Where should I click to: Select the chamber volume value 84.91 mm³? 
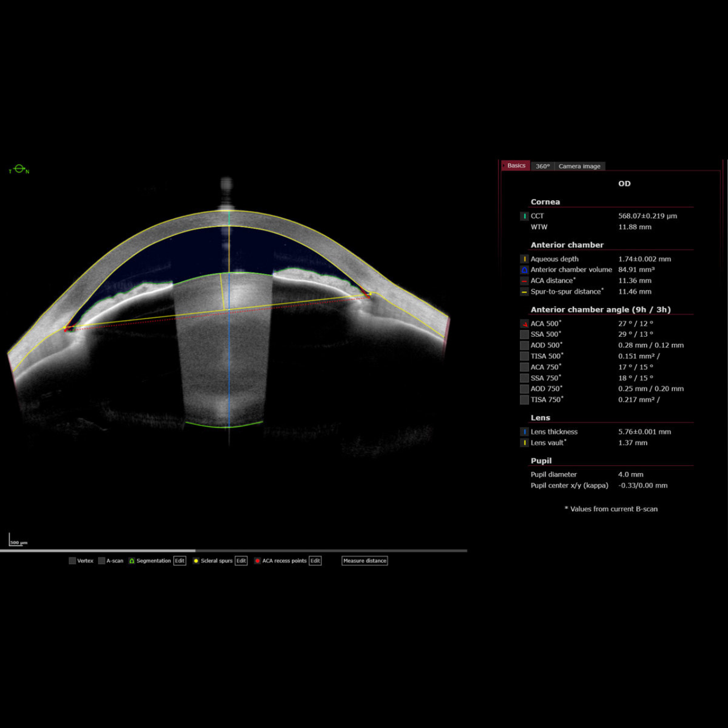(x=636, y=270)
